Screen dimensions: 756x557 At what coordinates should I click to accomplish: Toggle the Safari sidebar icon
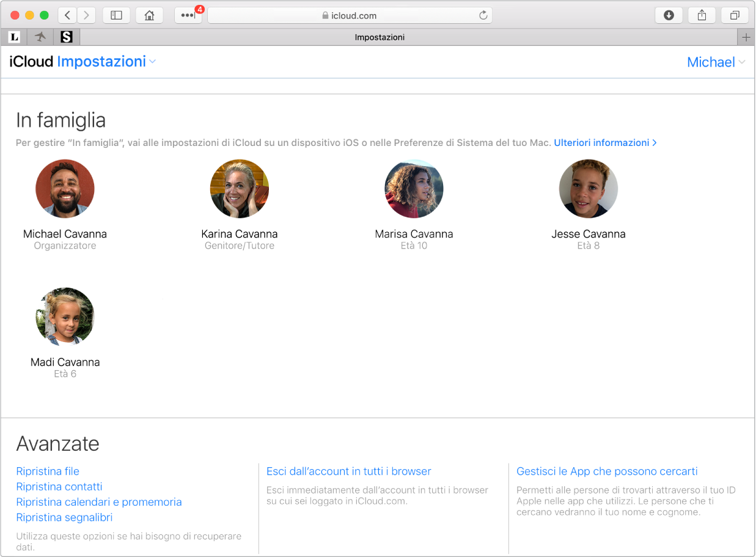[x=116, y=15]
